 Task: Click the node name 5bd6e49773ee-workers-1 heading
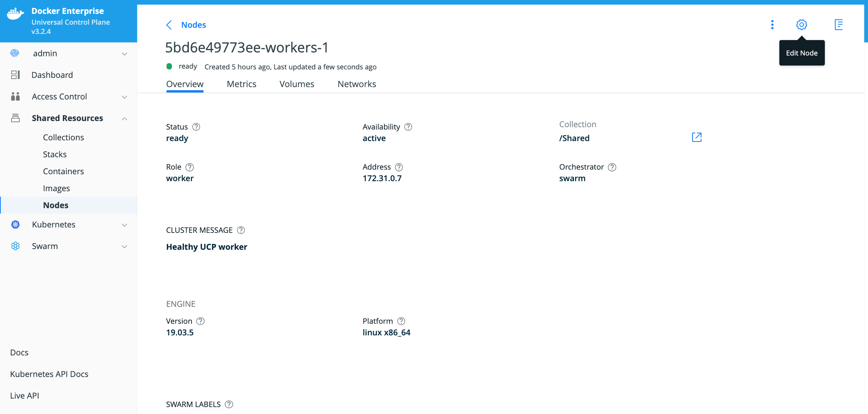click(x=247, y=47)
